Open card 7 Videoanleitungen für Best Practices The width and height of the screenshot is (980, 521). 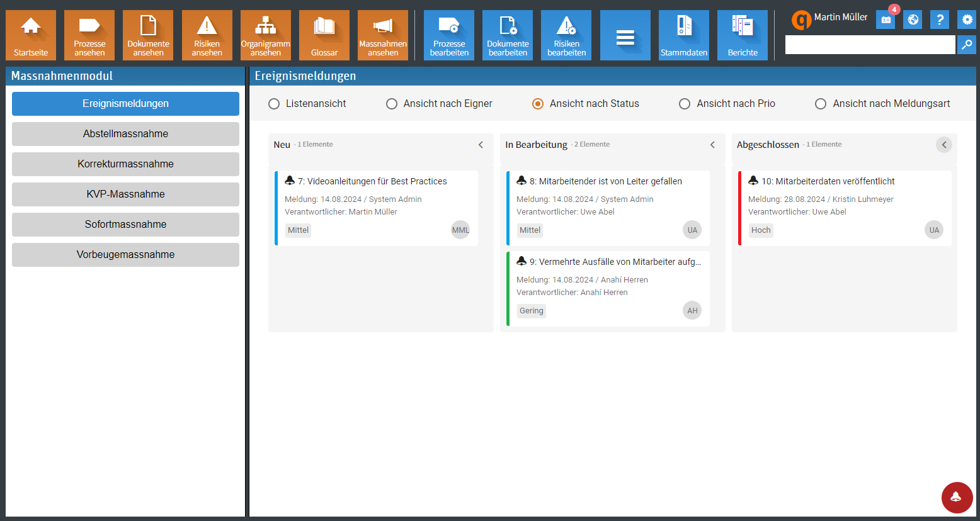pyautogui.click(x=377, y=208)
